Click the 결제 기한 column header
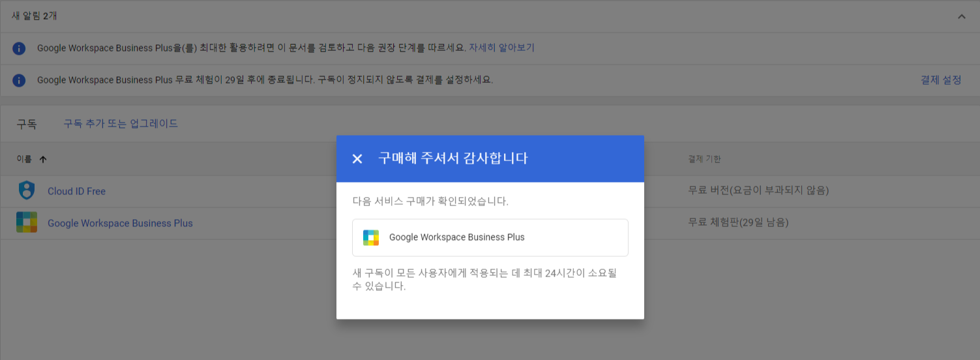 (704, 159)
